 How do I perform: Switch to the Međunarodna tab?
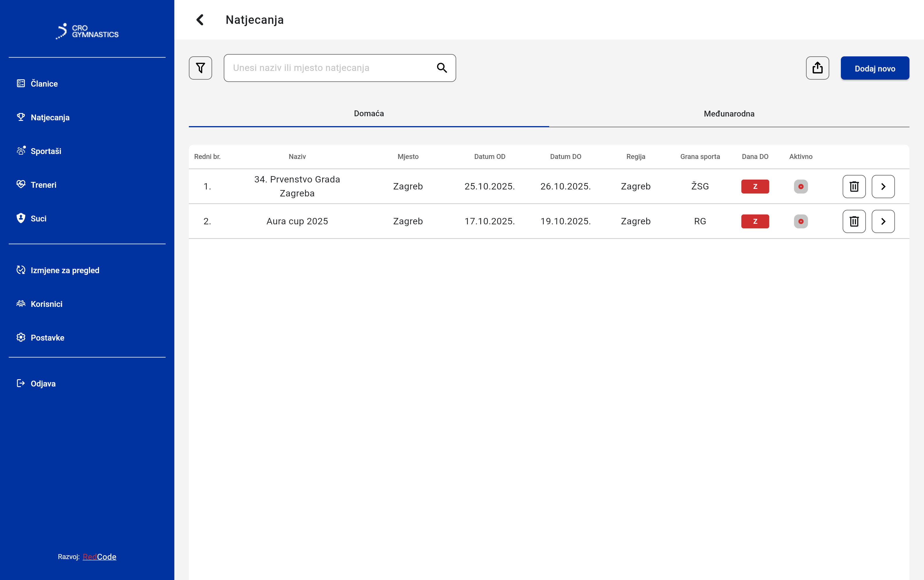[x=729, y=114]
